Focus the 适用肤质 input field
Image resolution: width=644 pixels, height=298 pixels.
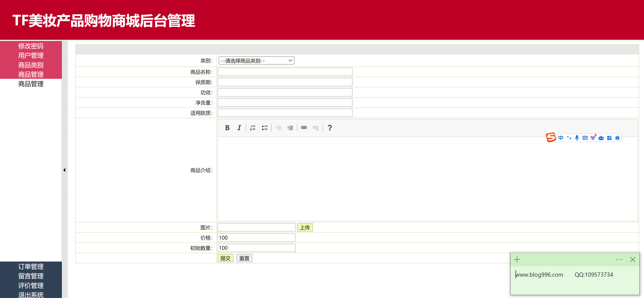pyautogui.click(x=285, y=113)
